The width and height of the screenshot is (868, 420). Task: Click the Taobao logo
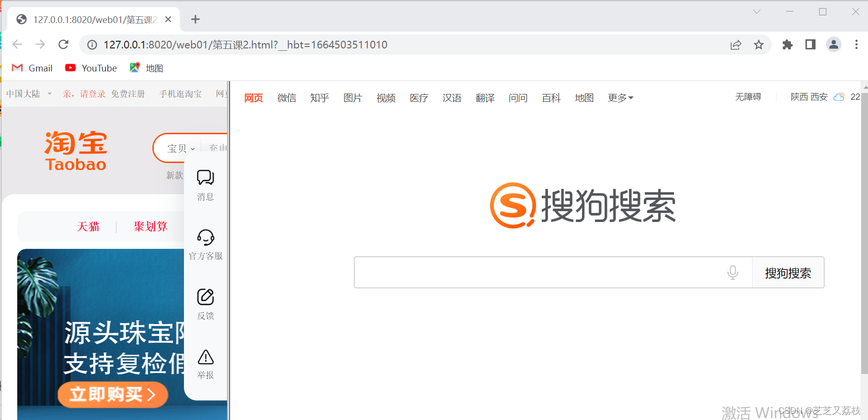coord(76,151)
